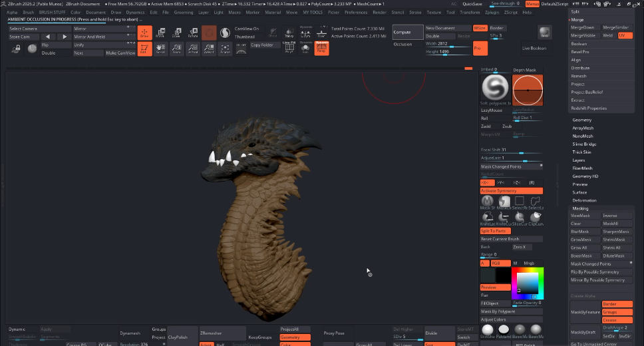Open the Zplugin menu
This screenshot has width=644, height=346.
492,13
